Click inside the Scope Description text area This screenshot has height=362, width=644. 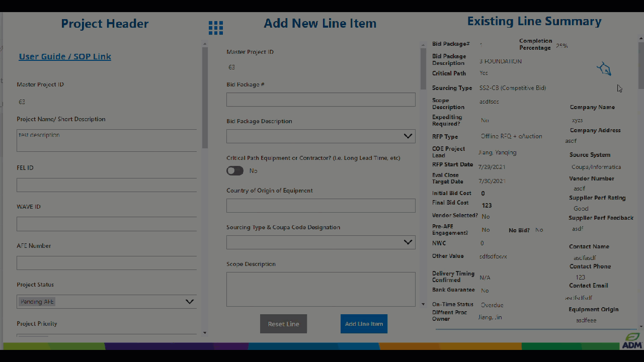320,289
